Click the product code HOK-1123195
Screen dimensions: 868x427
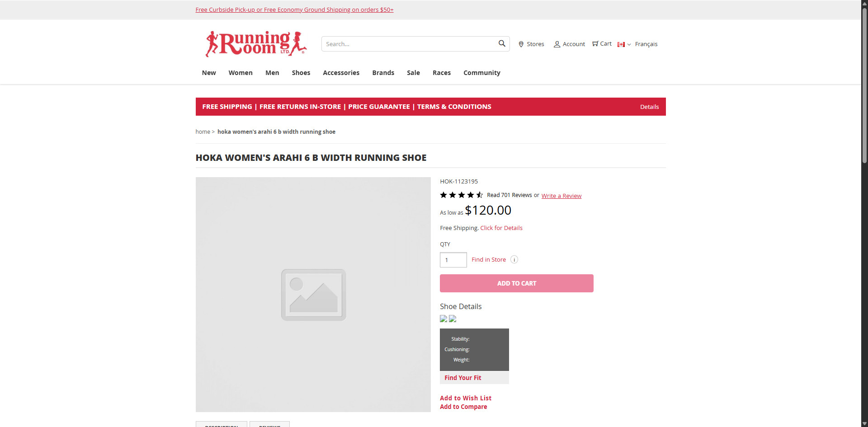coord(459,181)
